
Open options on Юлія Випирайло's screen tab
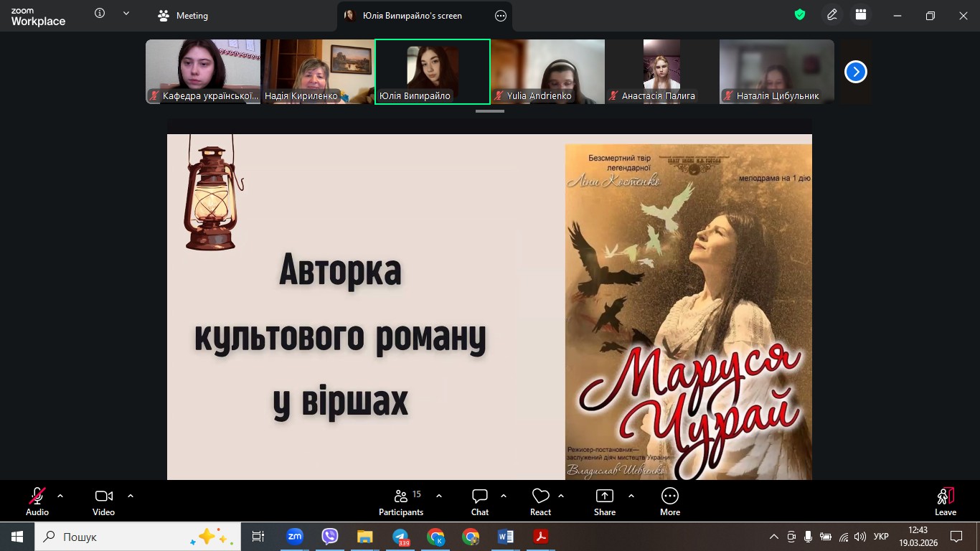501,16
